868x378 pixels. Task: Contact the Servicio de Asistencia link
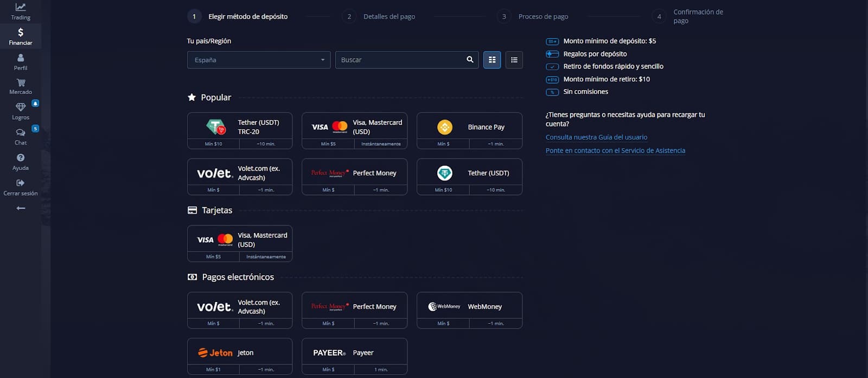615,150
